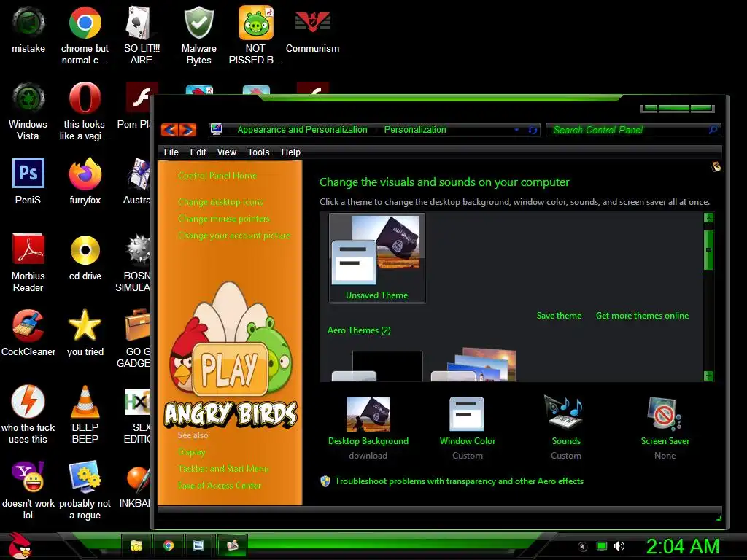Click 'Appearance and Personalization' breadcrumb
747x560 pixels.
coord(302,130)
